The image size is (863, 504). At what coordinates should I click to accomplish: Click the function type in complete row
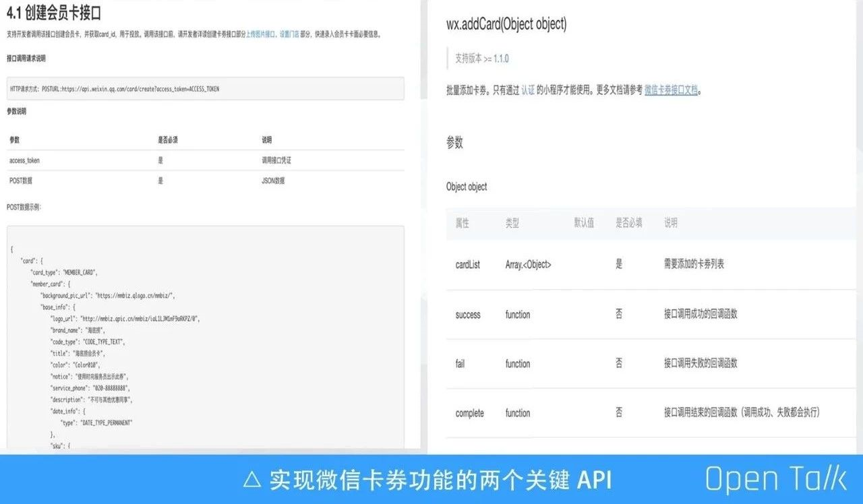coord(518,413)
